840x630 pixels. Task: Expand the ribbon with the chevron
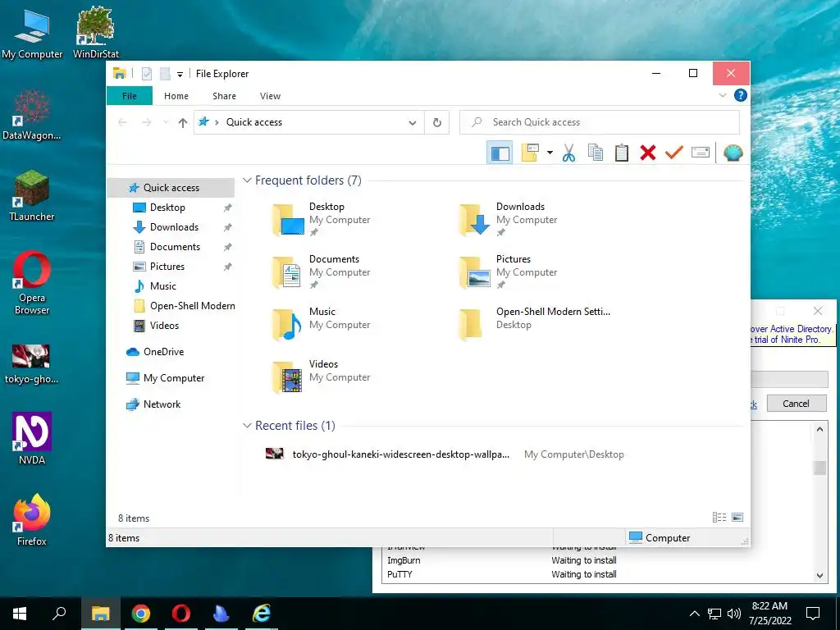(x=722, y=95)
